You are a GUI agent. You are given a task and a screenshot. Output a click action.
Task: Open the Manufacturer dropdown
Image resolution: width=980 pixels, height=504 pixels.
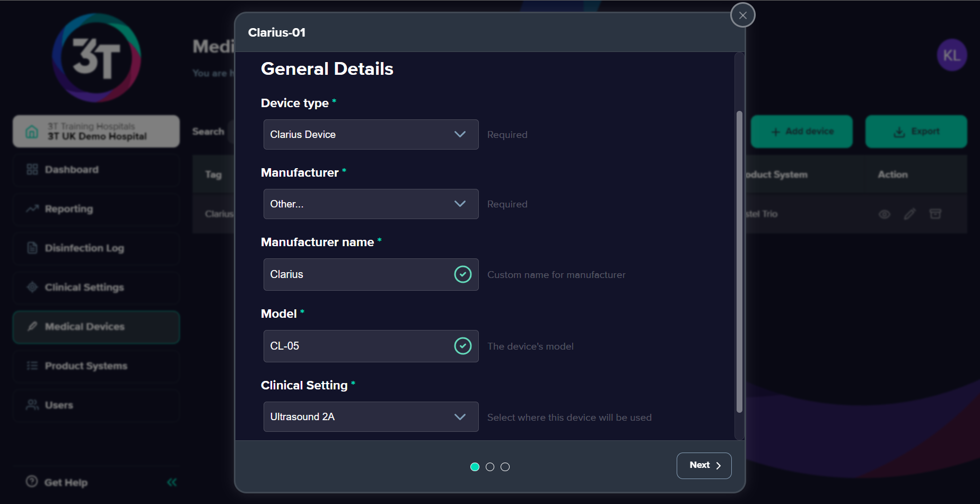click(371, 204)
